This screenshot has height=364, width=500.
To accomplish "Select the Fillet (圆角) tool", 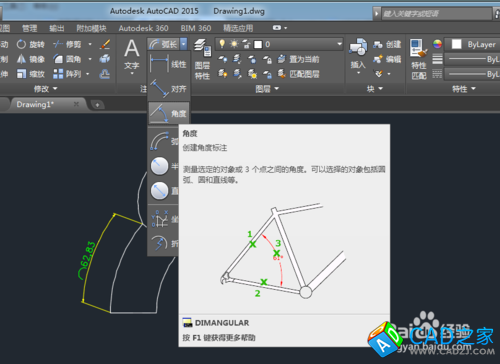I will pos(67,59).
